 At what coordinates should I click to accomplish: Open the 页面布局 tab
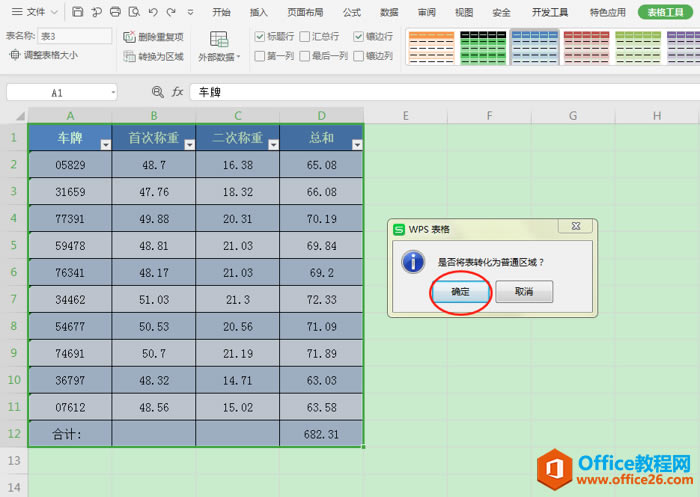coord(305,13)
